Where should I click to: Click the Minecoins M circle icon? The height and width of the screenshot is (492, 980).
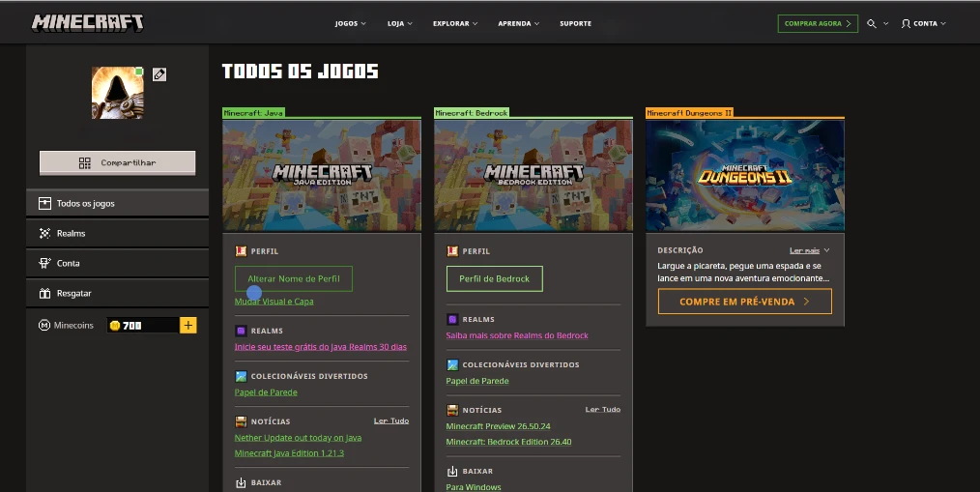pyautogui.click(x=44, y=325)
